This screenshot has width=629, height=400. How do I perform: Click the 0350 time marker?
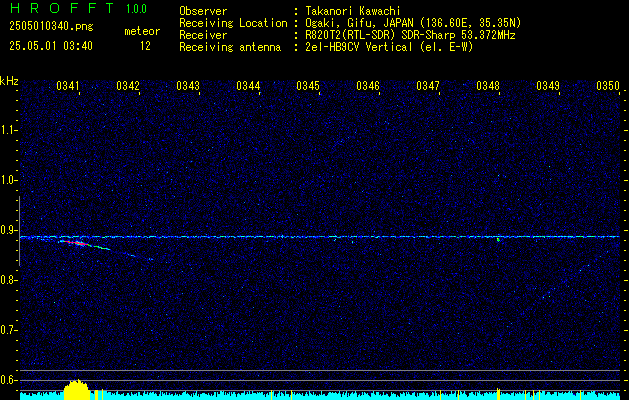click(608, 86)
